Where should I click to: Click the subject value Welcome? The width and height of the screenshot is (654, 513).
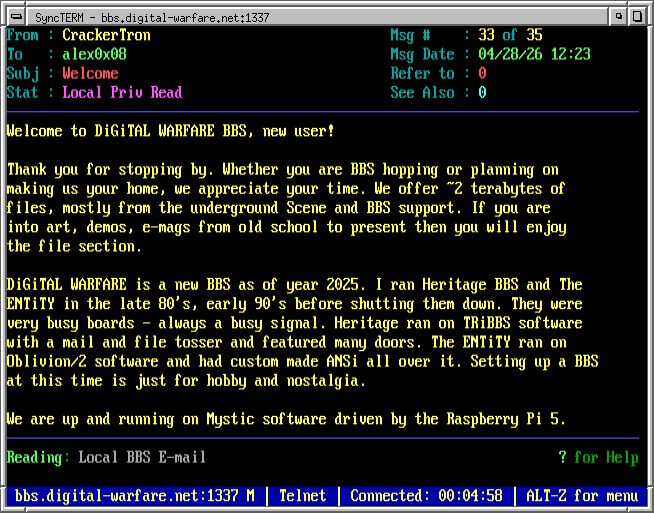pyautogui.click(x=91, y=73)
